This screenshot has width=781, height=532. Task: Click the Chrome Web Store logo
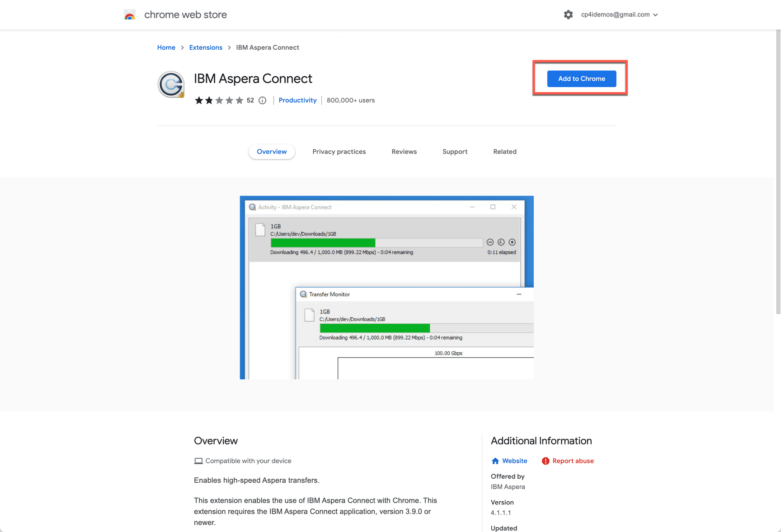click(130, 14)
